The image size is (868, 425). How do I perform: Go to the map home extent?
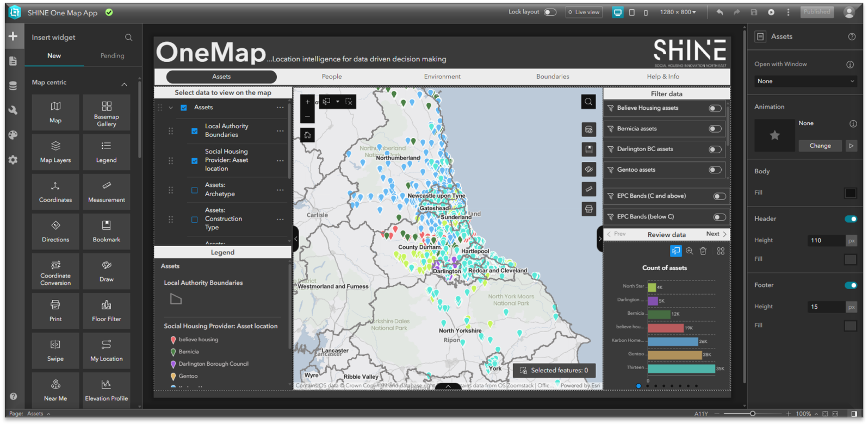tap(307, 135)
